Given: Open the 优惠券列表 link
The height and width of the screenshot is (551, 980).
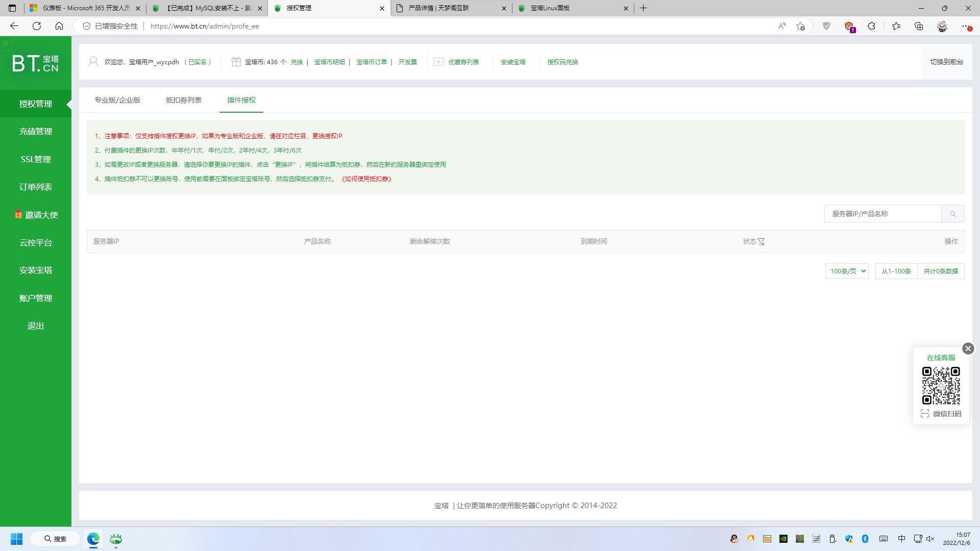Looking at the screenshot, I should coord(463,62).
